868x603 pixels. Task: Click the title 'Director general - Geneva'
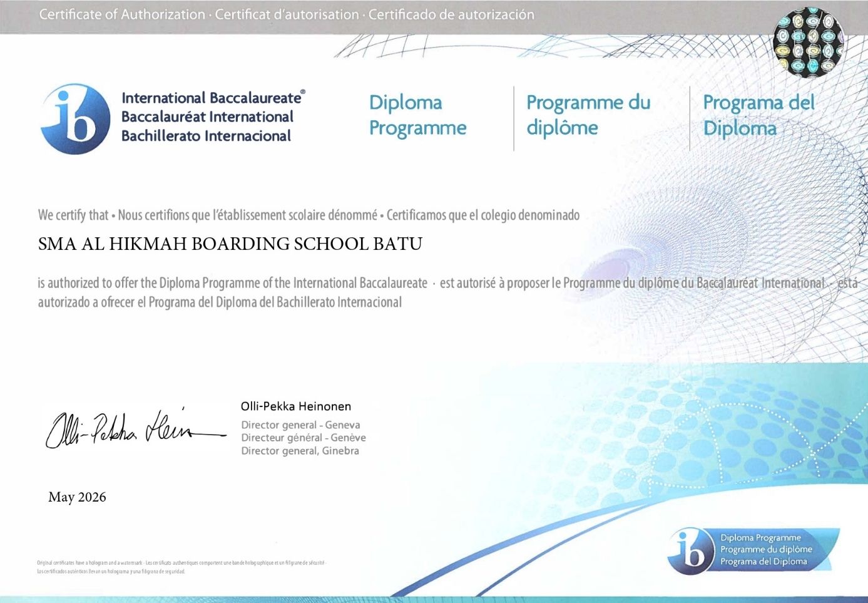300,425
